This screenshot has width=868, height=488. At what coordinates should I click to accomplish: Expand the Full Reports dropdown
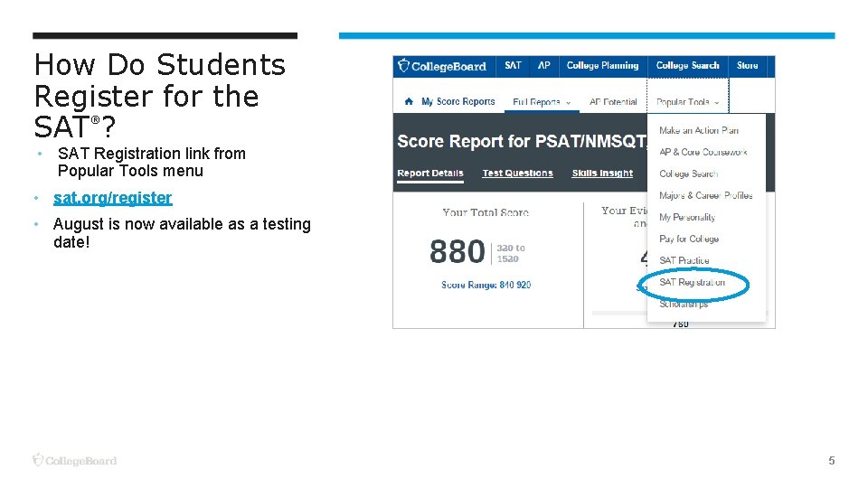pos(542,102)
